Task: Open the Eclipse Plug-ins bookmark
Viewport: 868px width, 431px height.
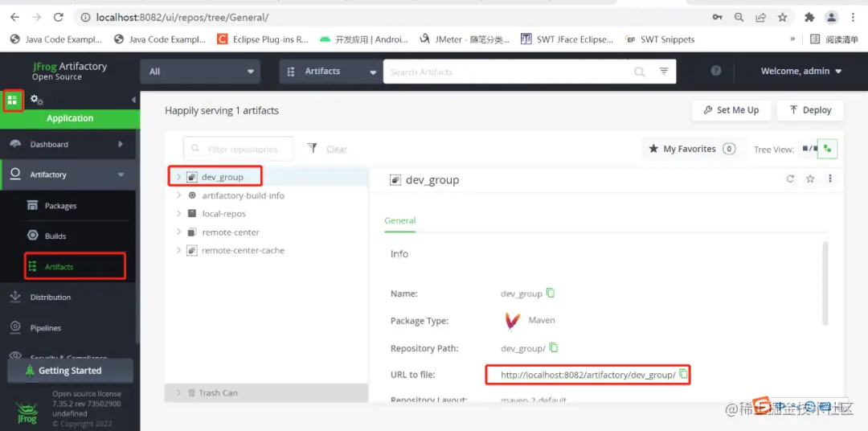Action: coord(262,39)
